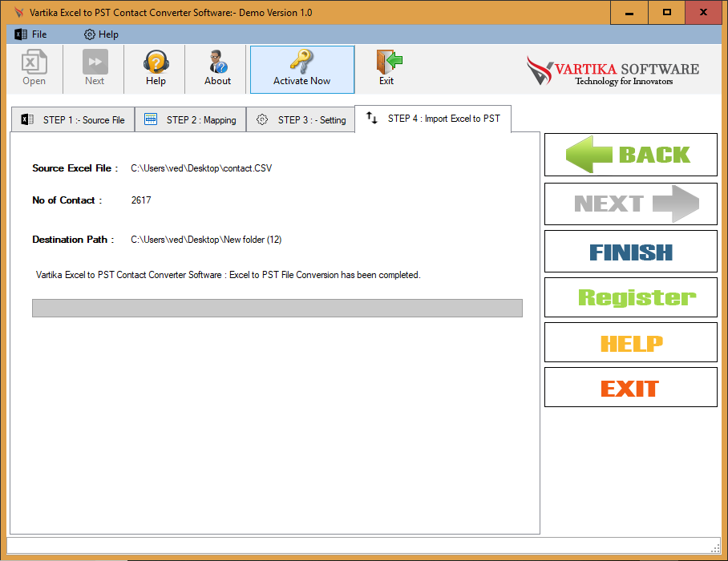Click source path C:\Users\ved\Desktop\contact.CSV
Image resolution: width=728 pixels, height=561 pixels.
(201, 168)
